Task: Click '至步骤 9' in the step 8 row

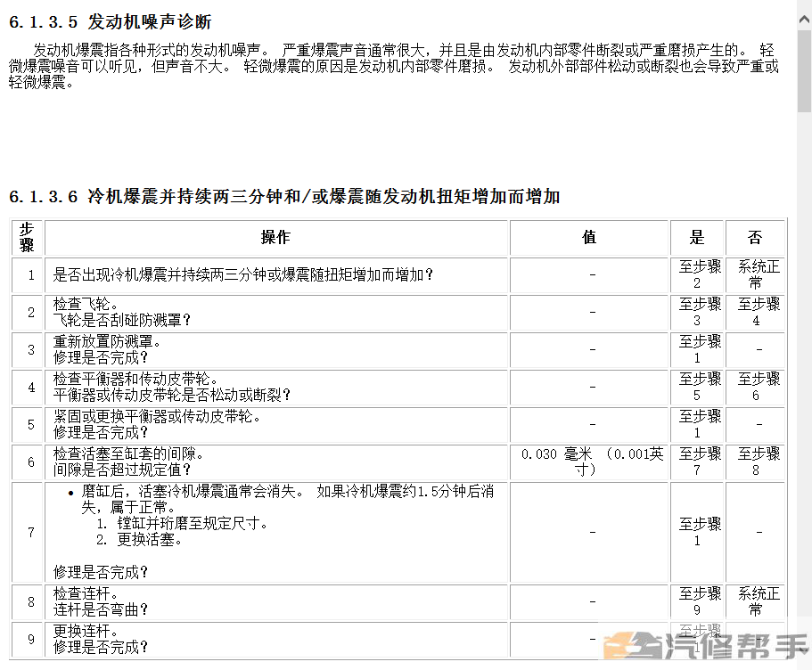Action: [x=700, y=601]
